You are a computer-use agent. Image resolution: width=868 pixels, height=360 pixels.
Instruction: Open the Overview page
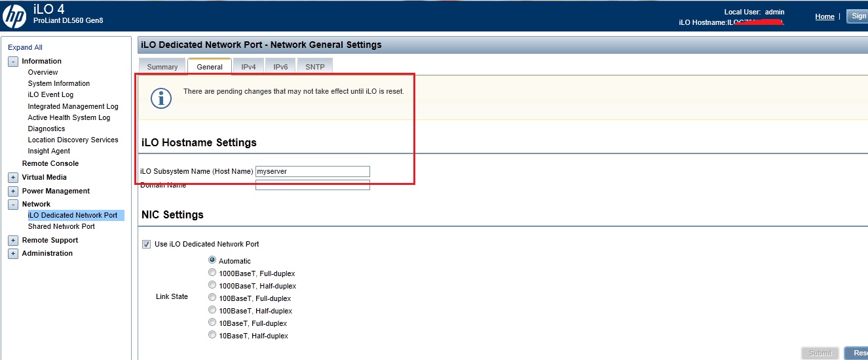[43, 72]
